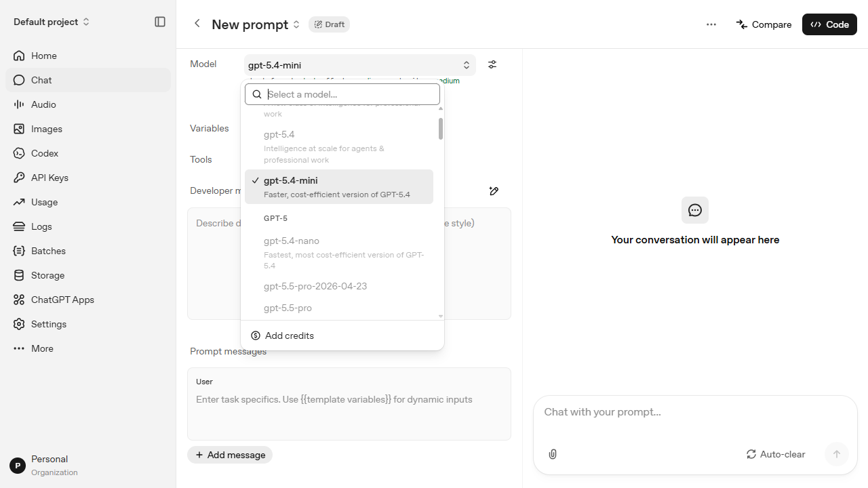
Task: Go back using the left chevron
Action: (197, 24)
